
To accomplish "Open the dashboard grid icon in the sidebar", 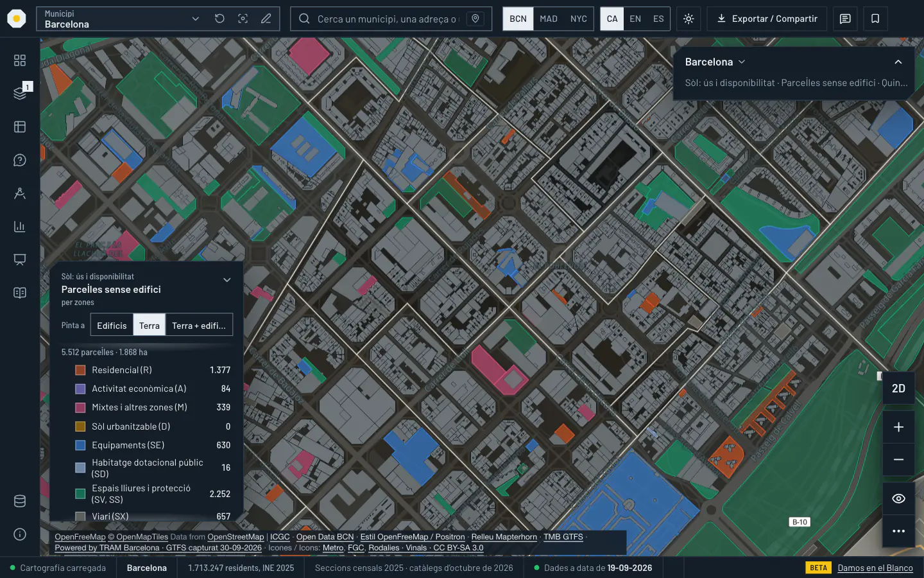I will coord(20,60).
